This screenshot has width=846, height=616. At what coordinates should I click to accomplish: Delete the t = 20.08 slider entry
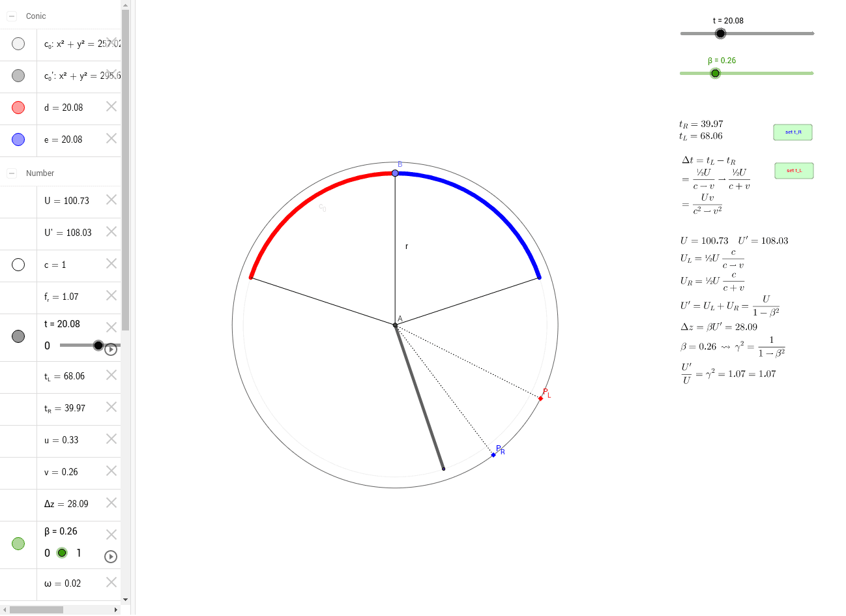pyautogui.click(x=111, y=327)
